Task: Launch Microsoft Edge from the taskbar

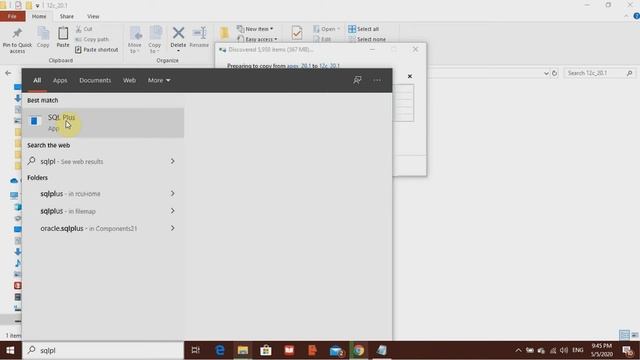Action: point(220,350)
